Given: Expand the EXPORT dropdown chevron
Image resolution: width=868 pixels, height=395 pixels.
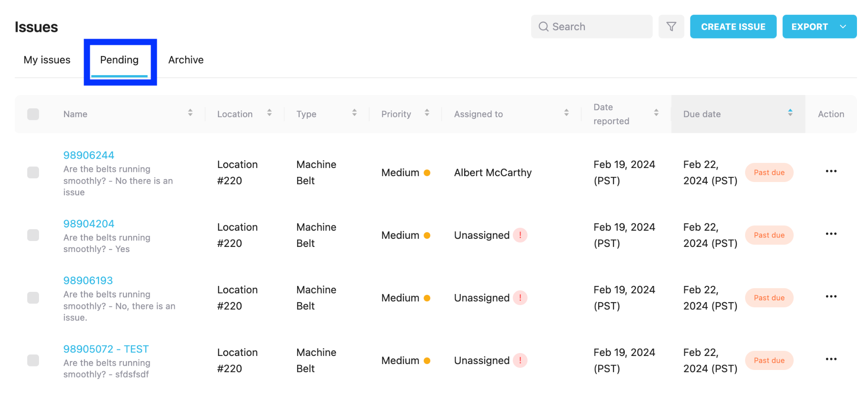Looking at the screenshot, I should pyautogui.click(x=843, y=27).
